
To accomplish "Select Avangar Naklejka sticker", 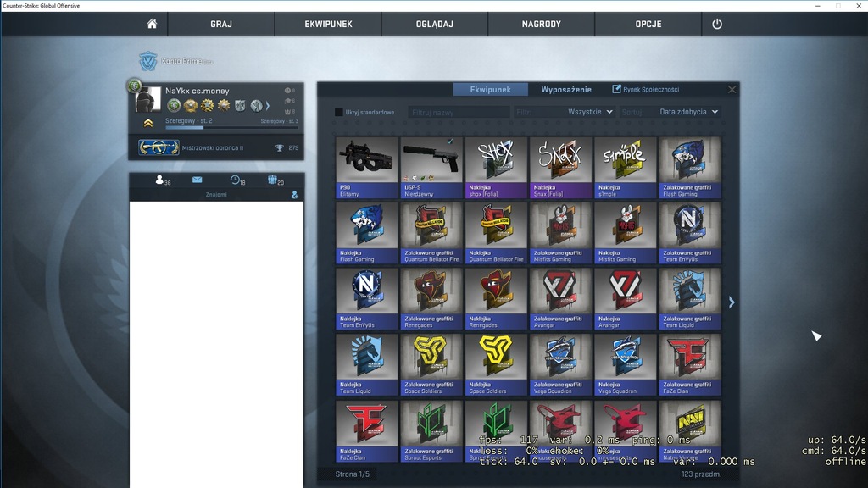I will 625,299.
